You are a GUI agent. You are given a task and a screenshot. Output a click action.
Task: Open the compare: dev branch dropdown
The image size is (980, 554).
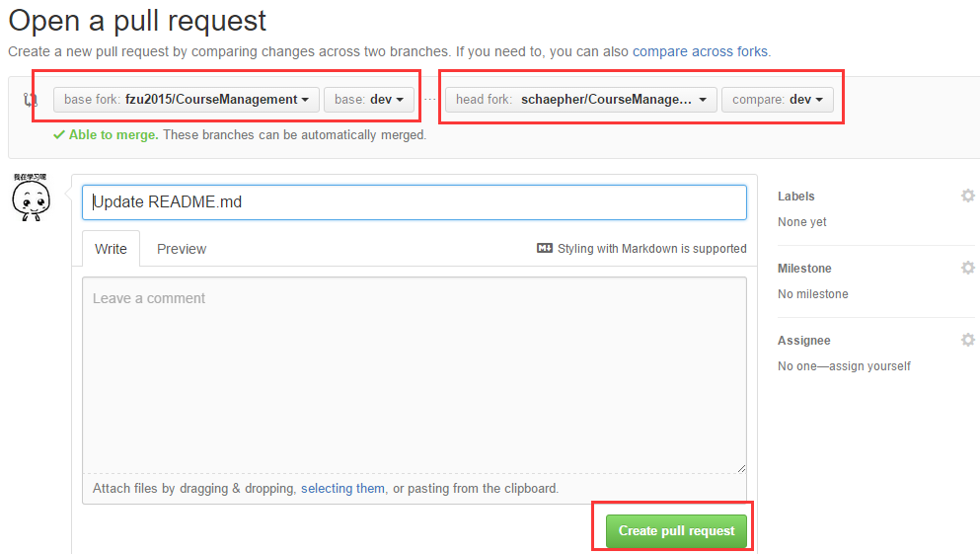click(x=777, y=100)
